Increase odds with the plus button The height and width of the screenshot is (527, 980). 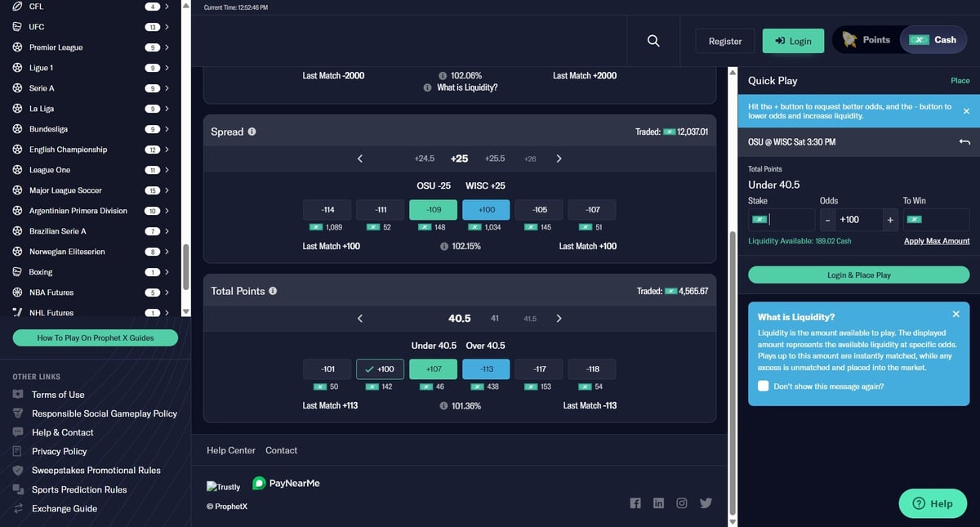coord(890,220)
